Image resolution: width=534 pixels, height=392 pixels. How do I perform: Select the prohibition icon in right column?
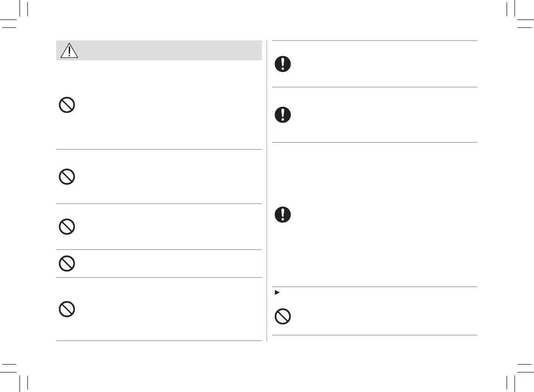283,317
